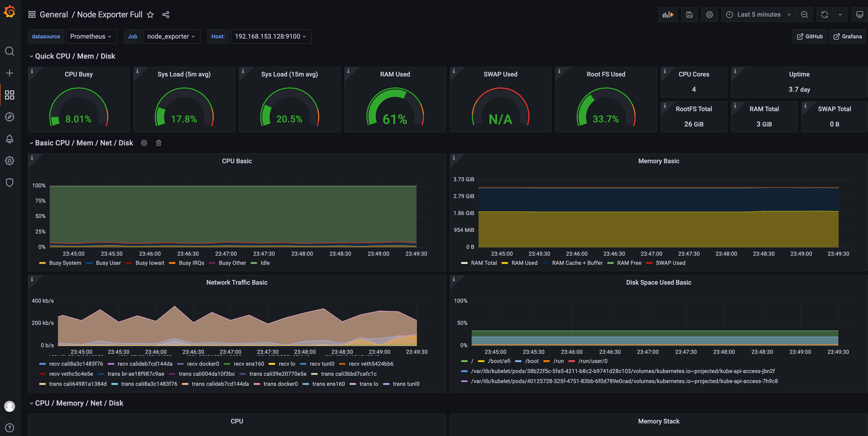
Task: Refresh the dashboard
Action: (x=824, y=14)
